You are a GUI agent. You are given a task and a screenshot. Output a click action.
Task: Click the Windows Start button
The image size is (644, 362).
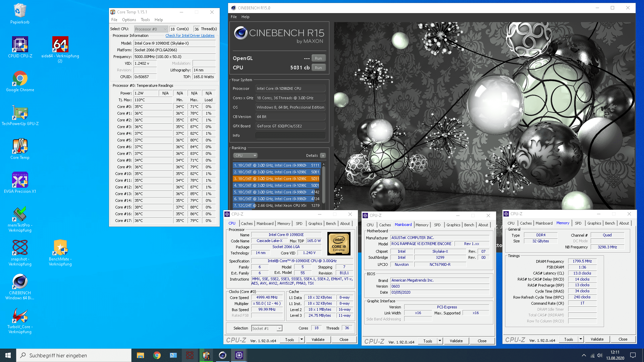[8, 355]
